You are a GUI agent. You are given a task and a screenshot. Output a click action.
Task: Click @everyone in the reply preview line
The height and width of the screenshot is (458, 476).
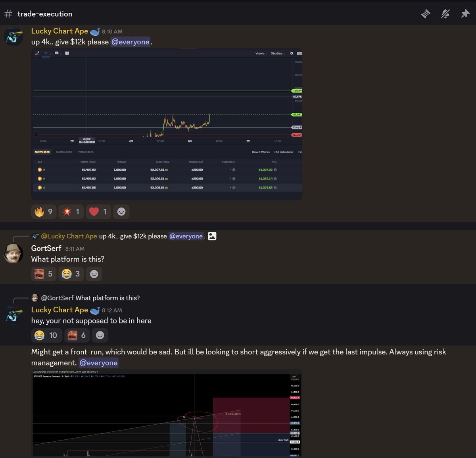186,236
